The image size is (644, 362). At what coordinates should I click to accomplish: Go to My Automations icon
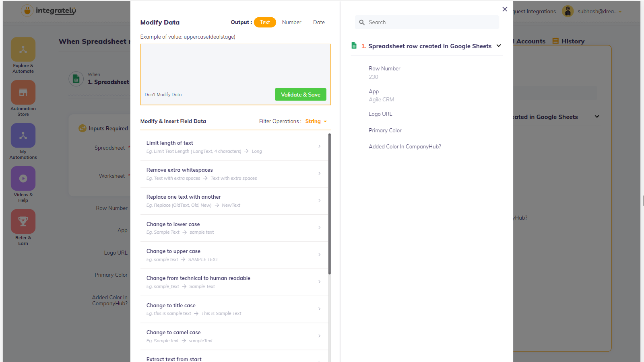(x=23, y=136)
